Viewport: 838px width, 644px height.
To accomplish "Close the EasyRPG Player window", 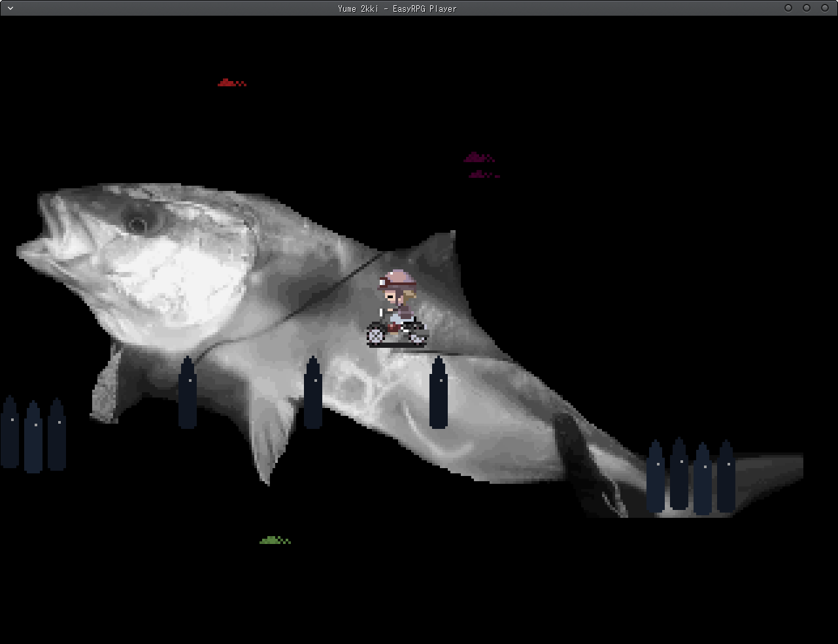I will pos(824,8).
